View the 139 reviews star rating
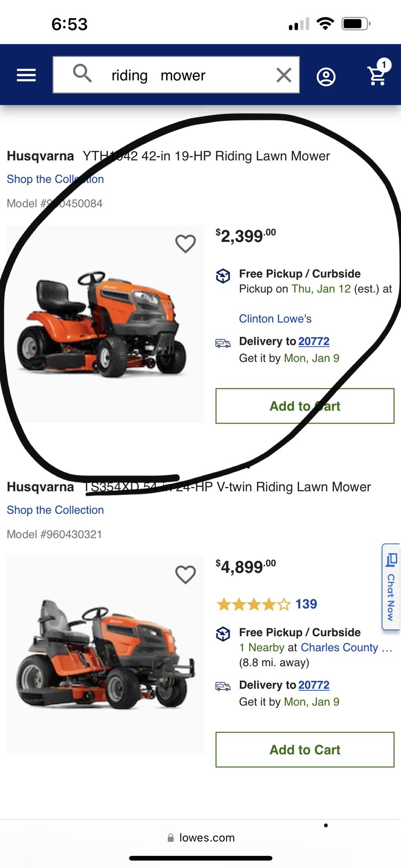This screenshot has height=868, width=401. [266, 604]
